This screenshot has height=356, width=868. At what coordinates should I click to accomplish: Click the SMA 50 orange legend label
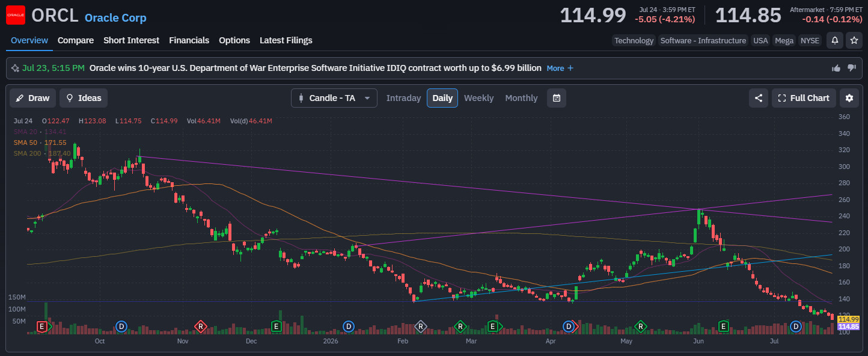[x=40, y=143]
